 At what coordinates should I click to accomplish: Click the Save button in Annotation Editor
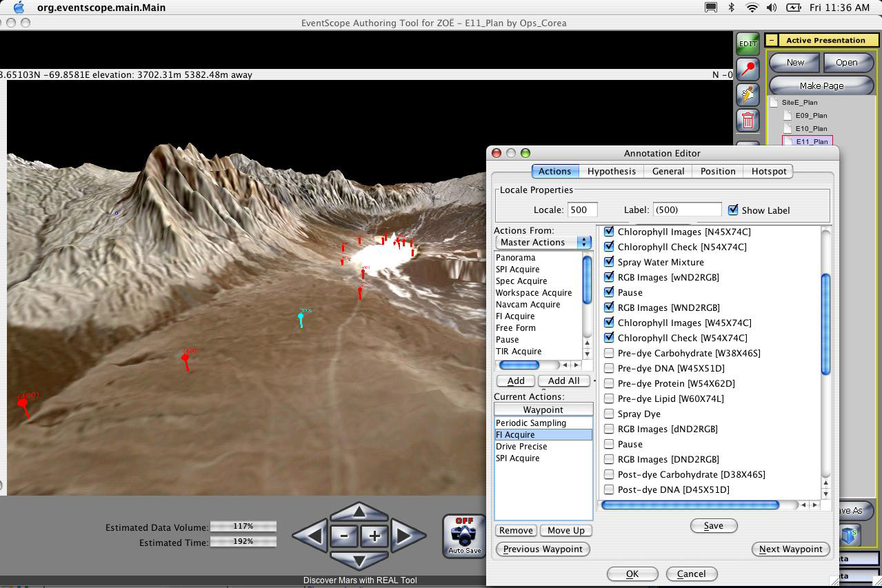tap(714, 525)
